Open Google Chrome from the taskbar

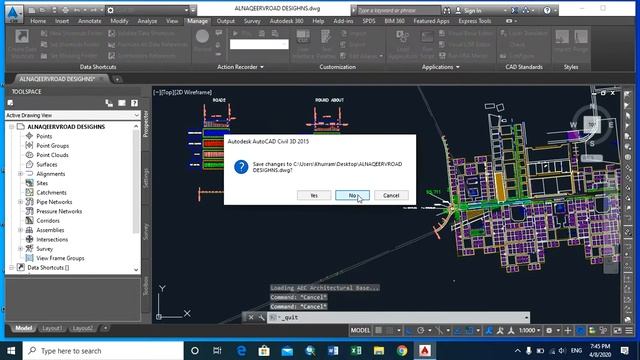pos(402,351)
